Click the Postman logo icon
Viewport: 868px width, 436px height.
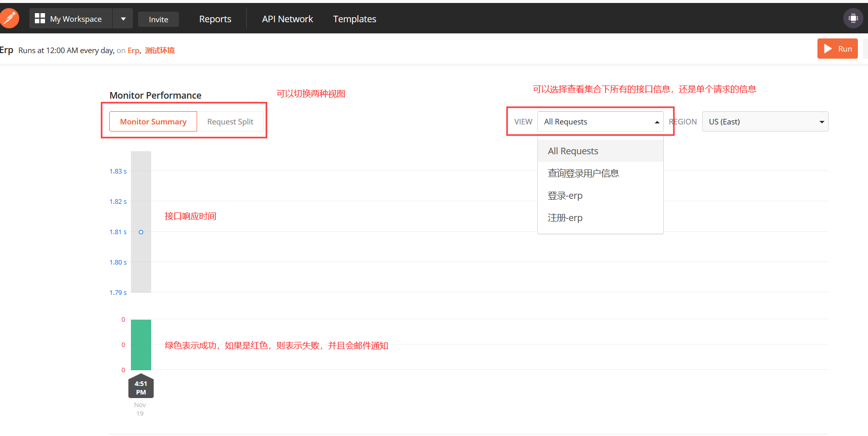pyautogui.click(x=9, y=19)
